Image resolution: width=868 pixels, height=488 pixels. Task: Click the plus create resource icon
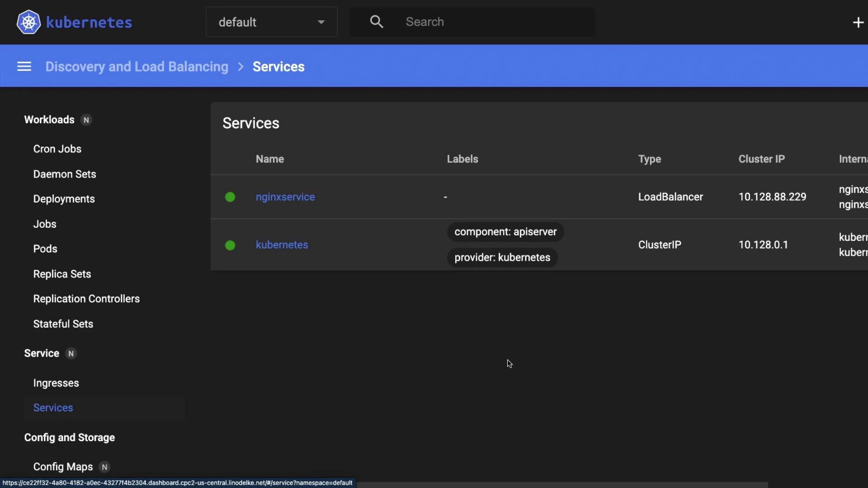click(x=858, y=22)
